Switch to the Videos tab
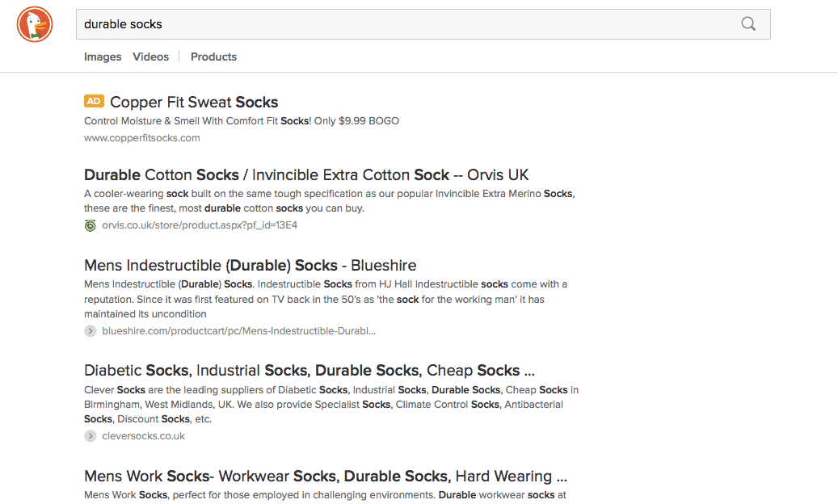The height and width of the screenshot is (504, 838). pyautogui.click(x=151, y=57)
